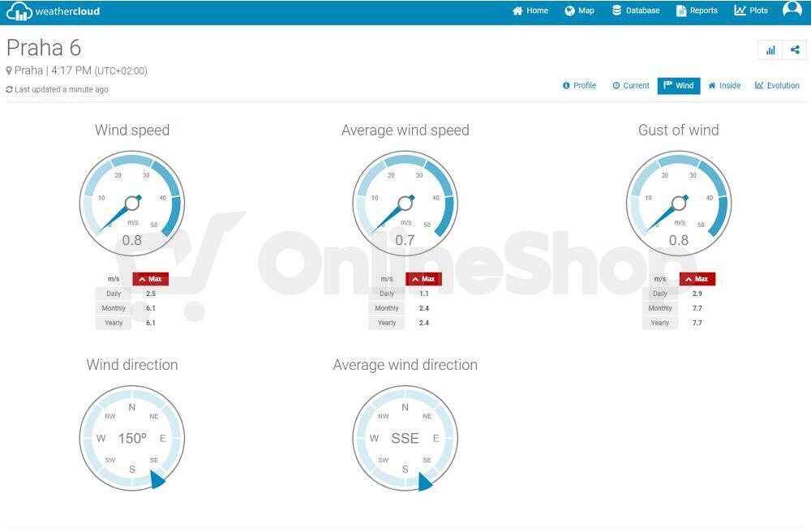
Task: Click the location pin icon near Praha
Action: click(x=9, y=71)
